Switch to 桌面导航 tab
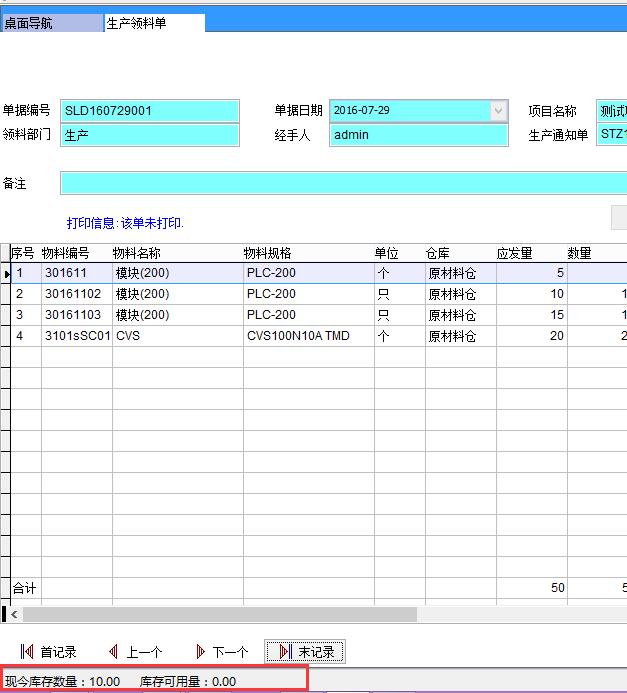 (x=52, y=23)
